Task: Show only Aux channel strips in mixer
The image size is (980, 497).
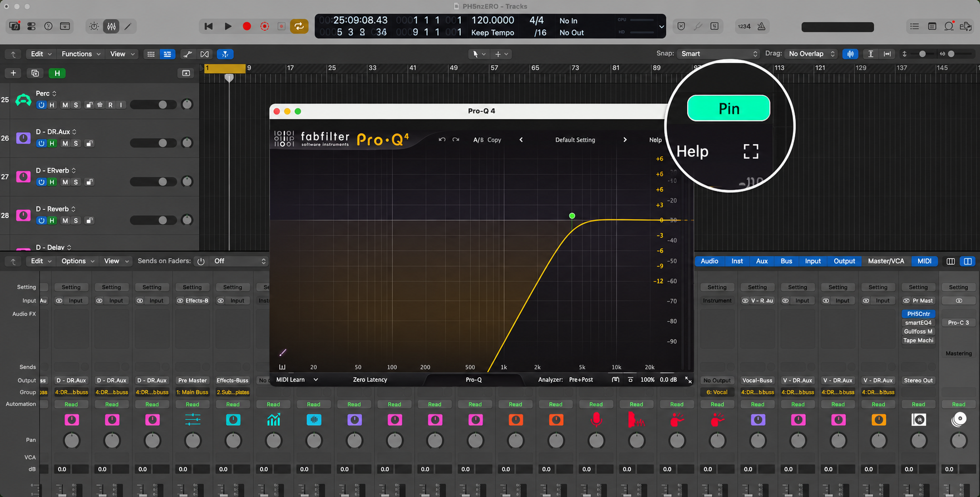Action: coord(761,261)
